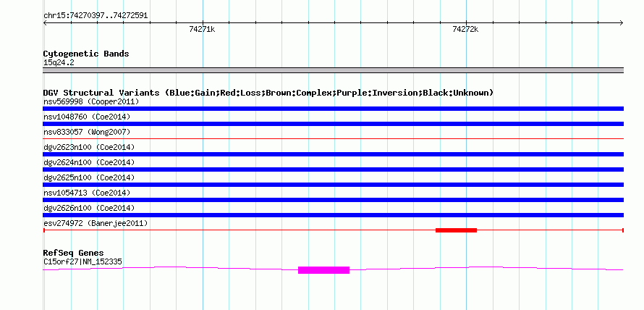Click the Cytogenetic Bands track title
Viewport: 644px width, 310px height.
(x=86, y=54)
